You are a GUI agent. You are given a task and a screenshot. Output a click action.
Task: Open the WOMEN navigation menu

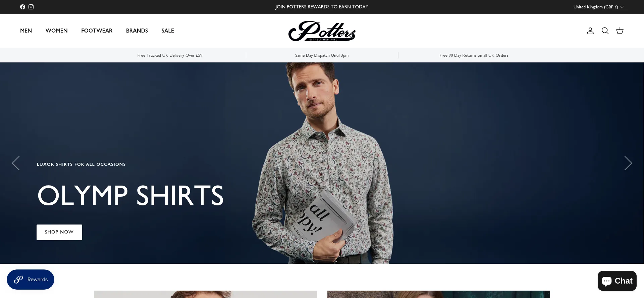(57, 31)
